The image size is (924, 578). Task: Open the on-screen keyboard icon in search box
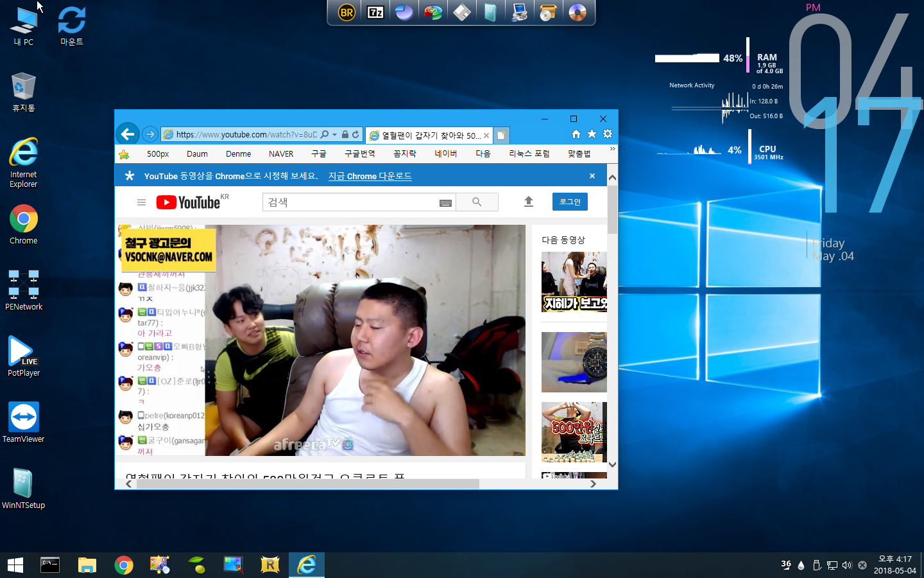445,203
